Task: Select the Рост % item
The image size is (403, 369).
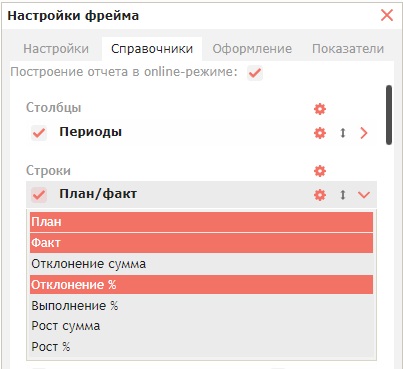Action: point(201,347)
